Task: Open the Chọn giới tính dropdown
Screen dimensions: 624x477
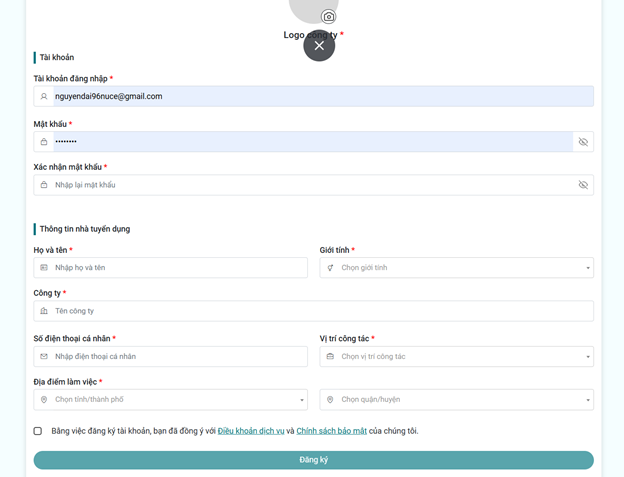Action: 460,268
